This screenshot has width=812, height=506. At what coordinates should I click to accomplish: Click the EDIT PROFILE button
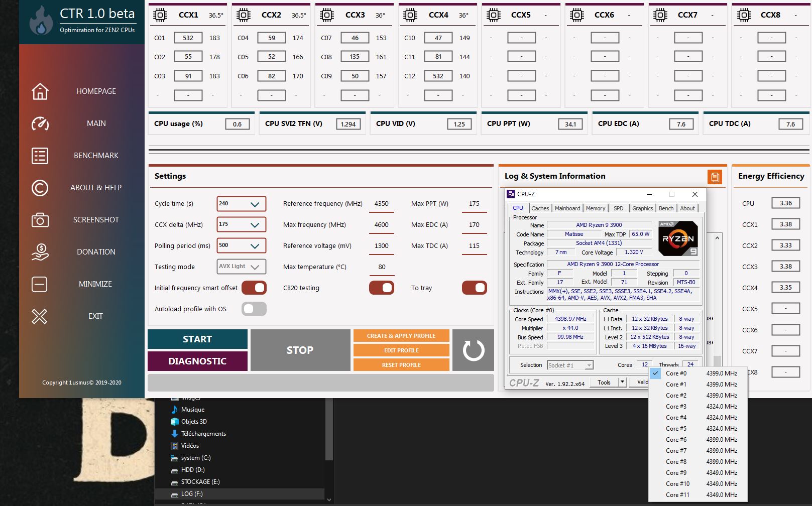click(401, 350)
